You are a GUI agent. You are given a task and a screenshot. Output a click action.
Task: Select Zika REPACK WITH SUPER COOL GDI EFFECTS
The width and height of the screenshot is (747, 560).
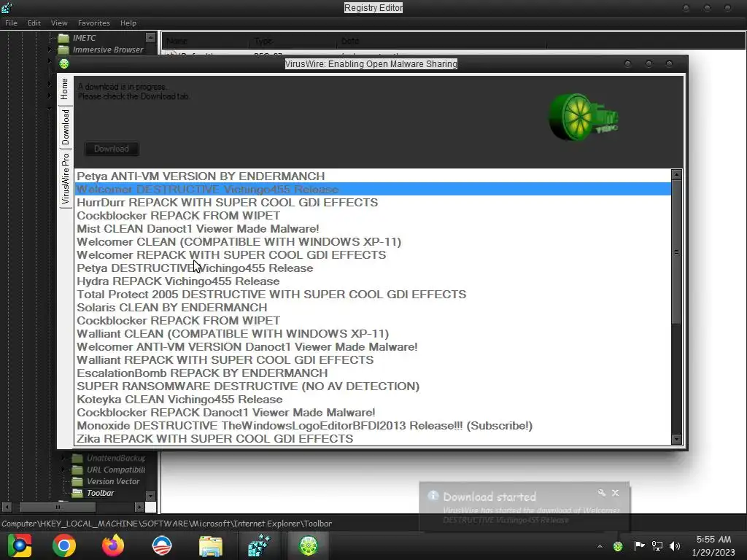tap(373, 438)
